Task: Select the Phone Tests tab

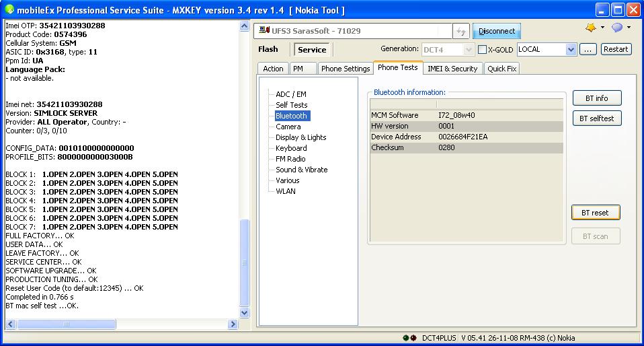Action: (x=397, y=67)
